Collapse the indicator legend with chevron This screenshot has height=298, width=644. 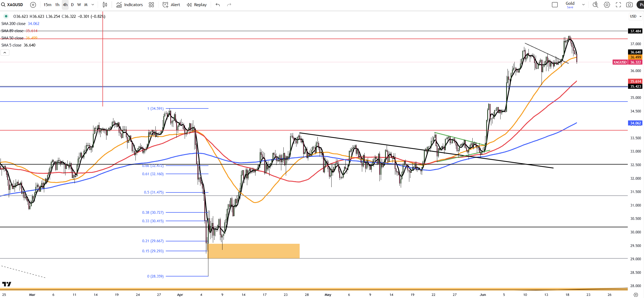[5, 53]
